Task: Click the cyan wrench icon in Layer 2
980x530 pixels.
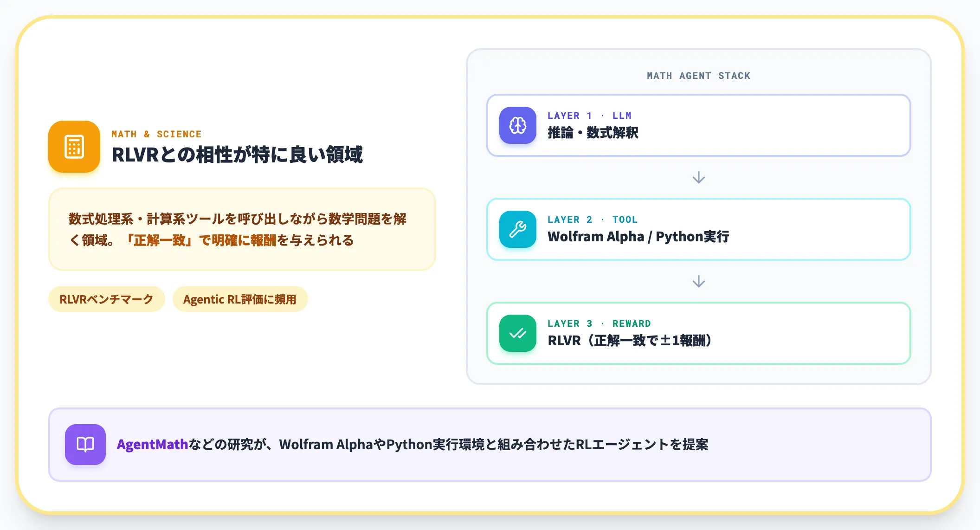Action: pos(518,229)
